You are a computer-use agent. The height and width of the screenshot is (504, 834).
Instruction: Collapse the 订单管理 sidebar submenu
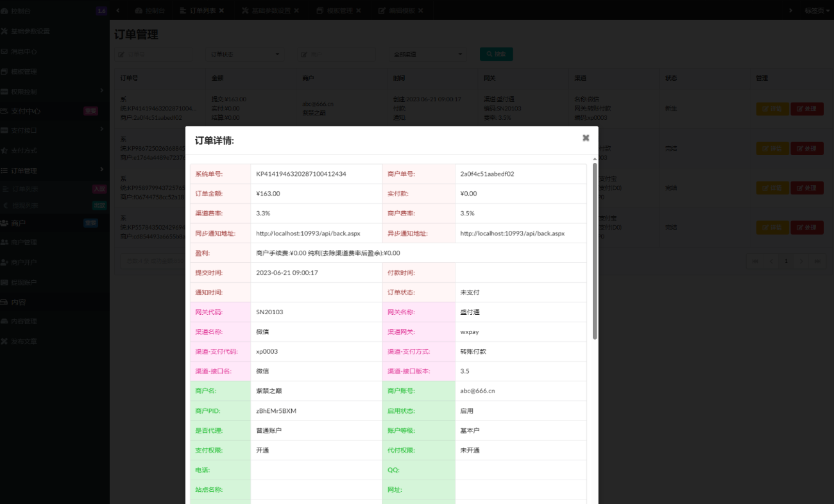pyautogui.click(x=101, y=170)
